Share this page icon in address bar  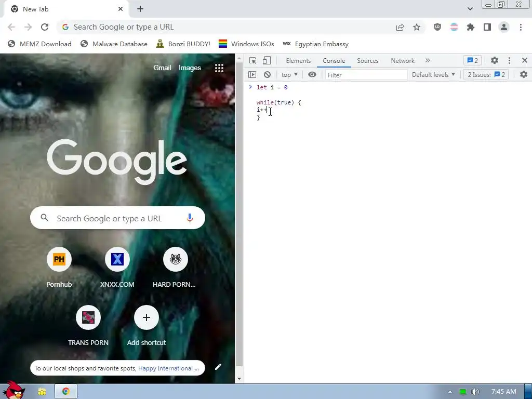pyautogui.click(x=400, y=27)
